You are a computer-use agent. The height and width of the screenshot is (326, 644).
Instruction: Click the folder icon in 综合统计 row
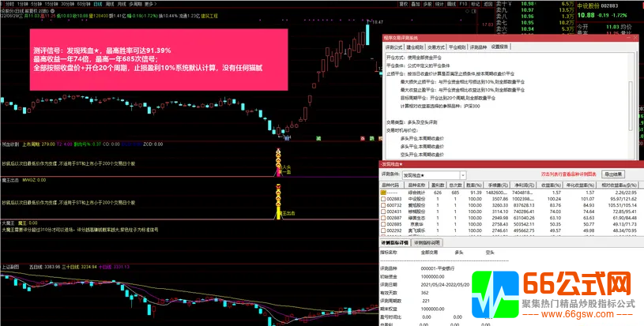pyautogui.click(x=383, y=192)
